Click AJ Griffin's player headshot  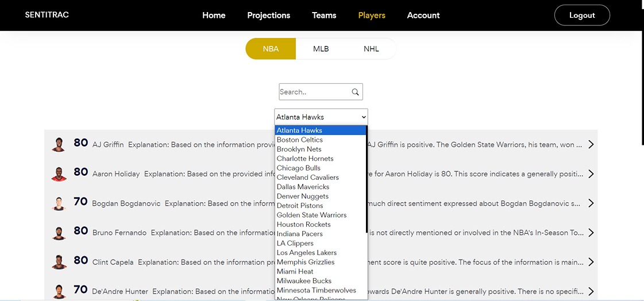59,145
